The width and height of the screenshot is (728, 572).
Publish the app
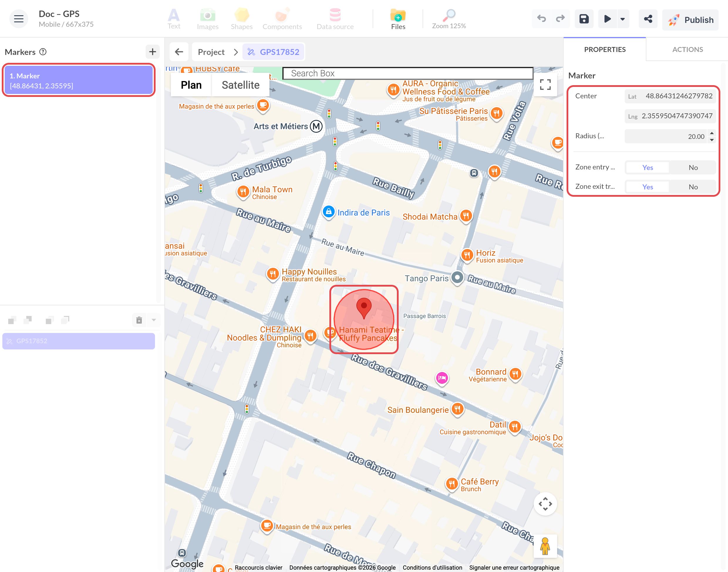tap(690, 20)
